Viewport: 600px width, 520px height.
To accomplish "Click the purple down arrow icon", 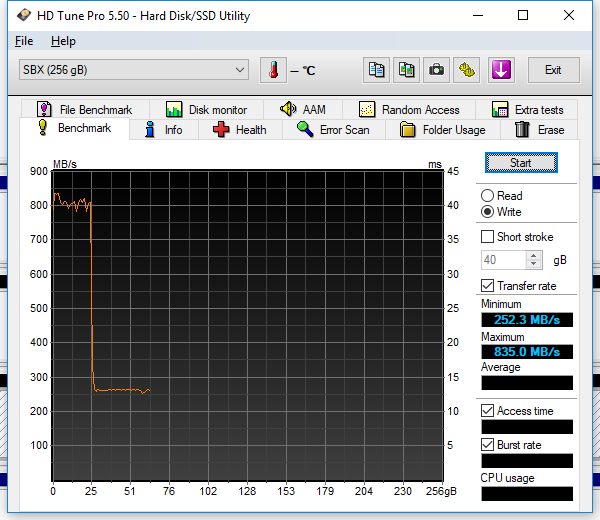I will pos(501,70).
